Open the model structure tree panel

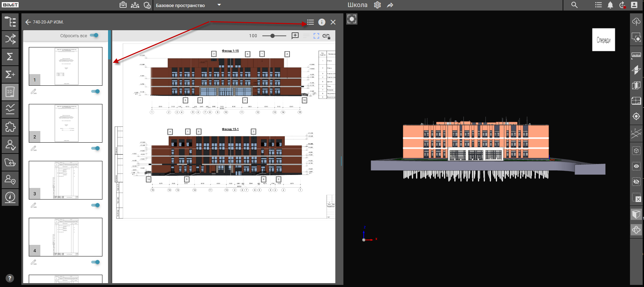[x=10, y=22]
